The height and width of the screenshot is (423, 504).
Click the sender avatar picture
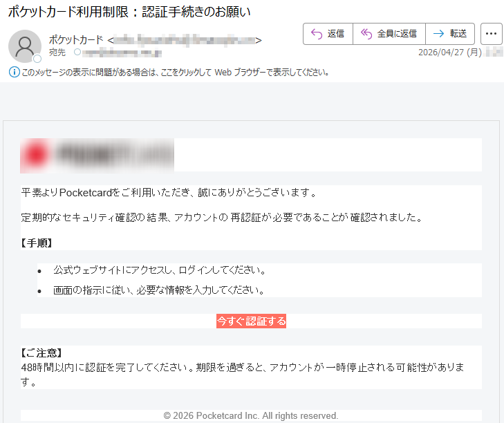[x=25, y=46]
